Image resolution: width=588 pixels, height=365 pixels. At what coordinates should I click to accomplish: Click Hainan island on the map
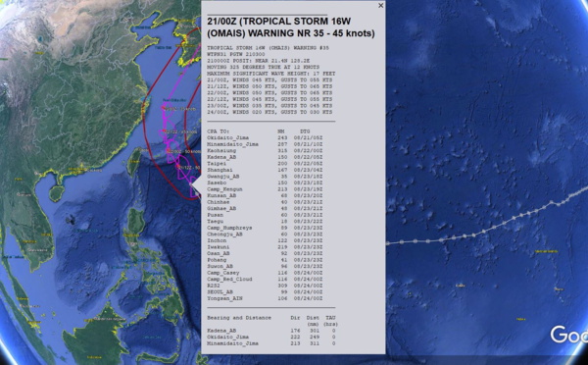56,193
